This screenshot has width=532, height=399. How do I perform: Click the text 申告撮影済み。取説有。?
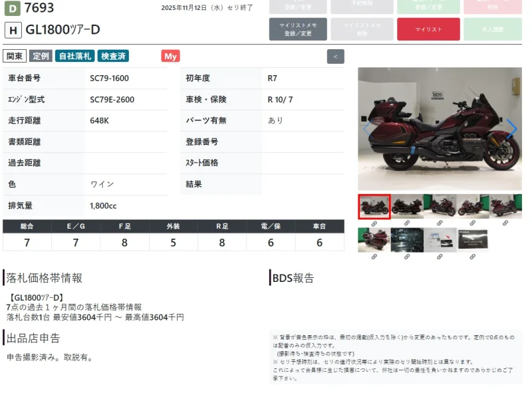49,358
